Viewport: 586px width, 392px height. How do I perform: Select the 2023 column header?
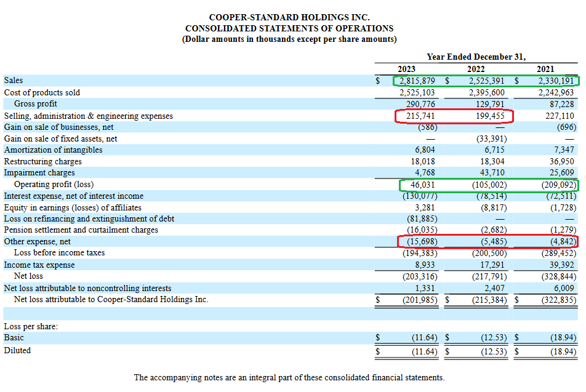406,69
